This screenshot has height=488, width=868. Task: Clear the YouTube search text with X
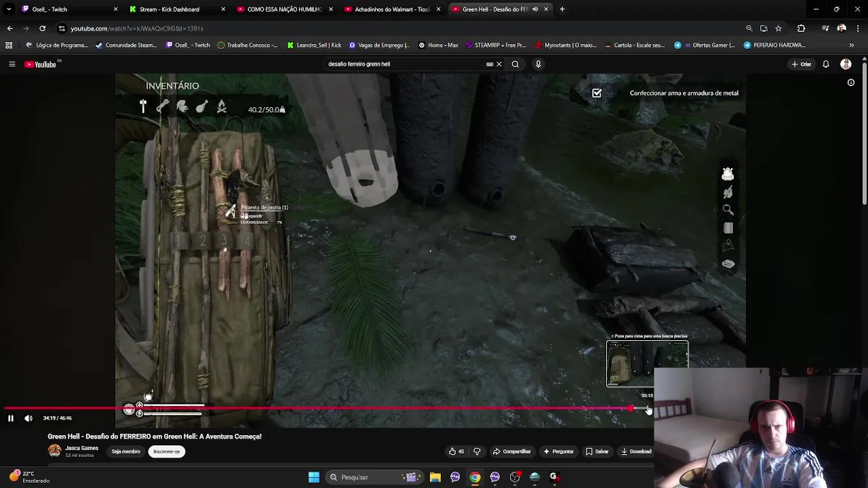(499, 64)
